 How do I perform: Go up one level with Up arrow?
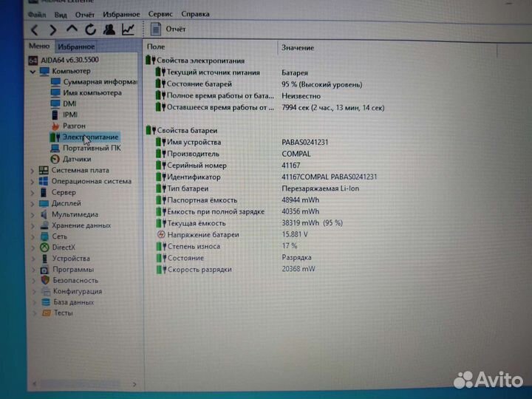pos(72,29)
